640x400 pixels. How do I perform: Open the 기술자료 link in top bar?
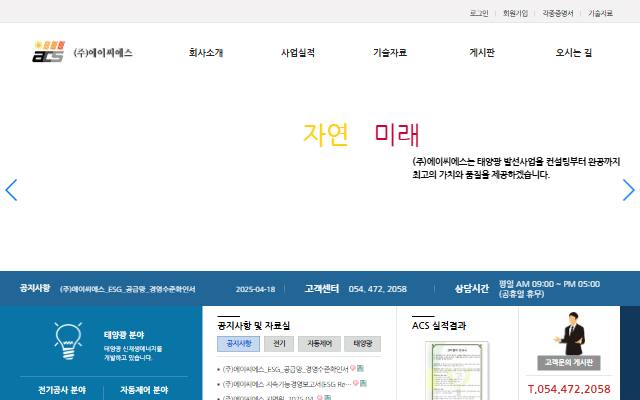(600, 13)
